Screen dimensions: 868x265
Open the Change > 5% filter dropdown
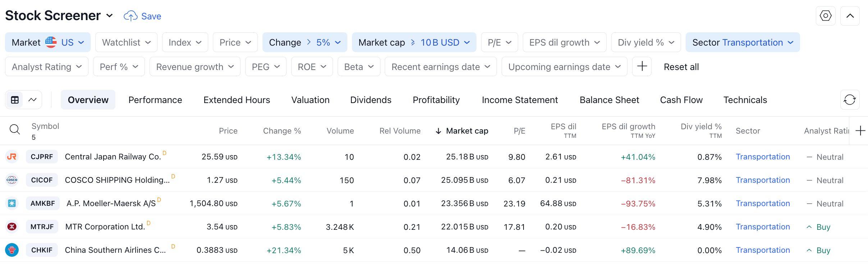pyautogui.click(x=305, y=42)
